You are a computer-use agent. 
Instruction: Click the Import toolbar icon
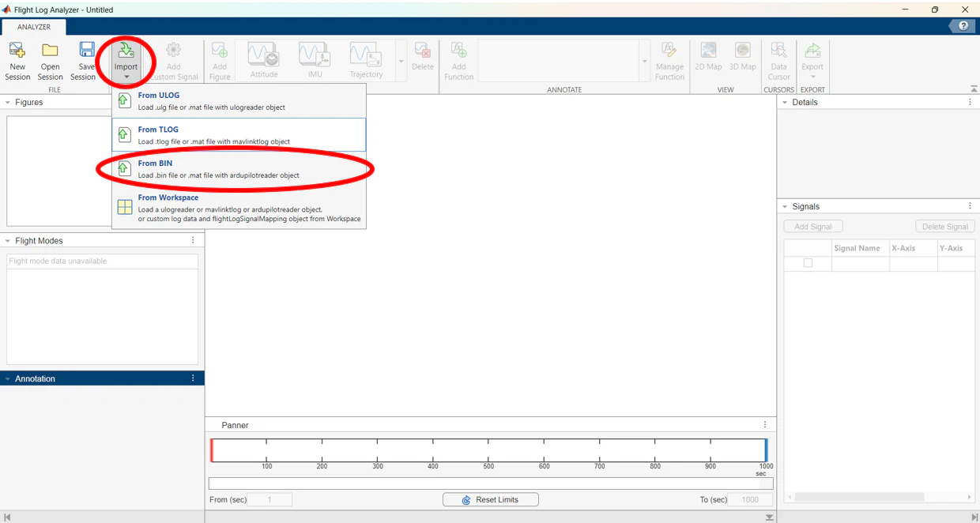(126, 51)
